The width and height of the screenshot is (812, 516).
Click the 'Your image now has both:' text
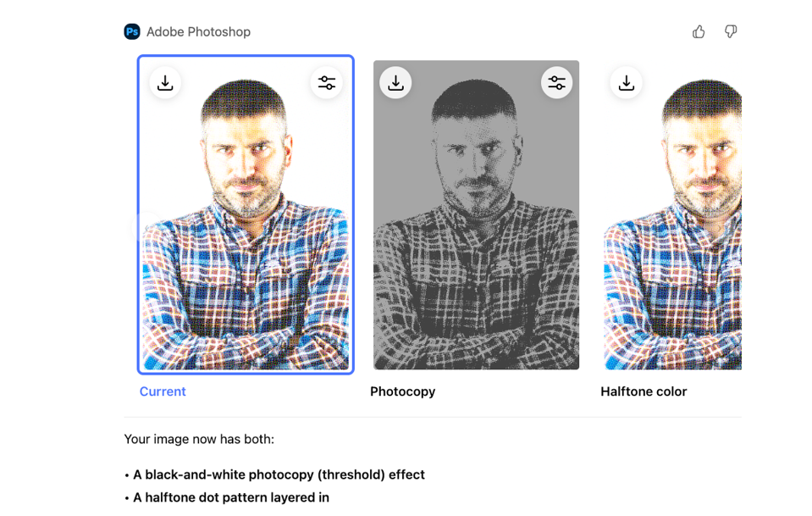tap(199, 439)
